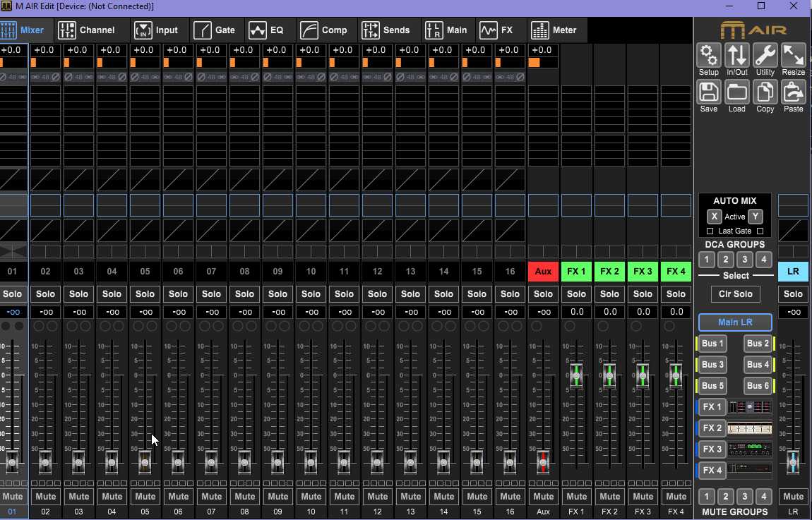812x520 pixels.
Task: Open the Main tab
Action: [447, 30]
